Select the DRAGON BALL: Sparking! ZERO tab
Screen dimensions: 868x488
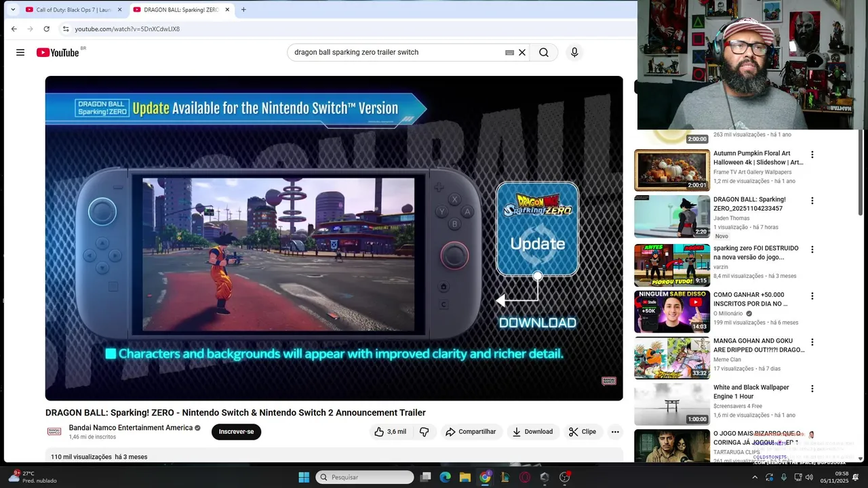pos(182,9)
